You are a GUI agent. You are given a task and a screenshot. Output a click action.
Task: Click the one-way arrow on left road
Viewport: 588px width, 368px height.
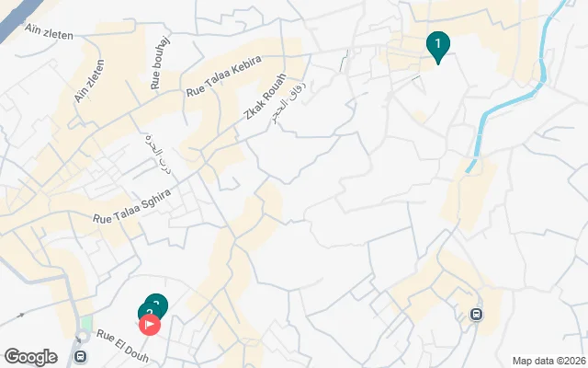(20, 316)
